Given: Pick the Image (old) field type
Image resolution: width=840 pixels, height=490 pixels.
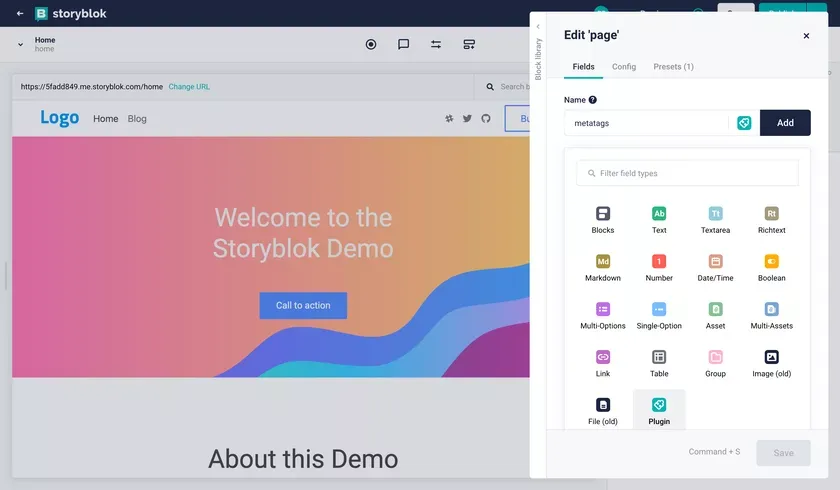Looking at the screenshot, I should [x=771, y=364].
